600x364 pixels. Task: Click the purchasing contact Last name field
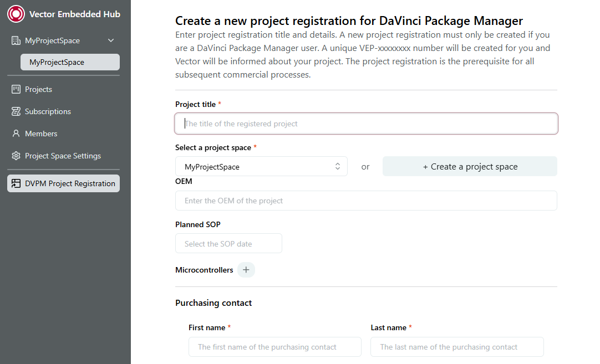pos(457,347)
